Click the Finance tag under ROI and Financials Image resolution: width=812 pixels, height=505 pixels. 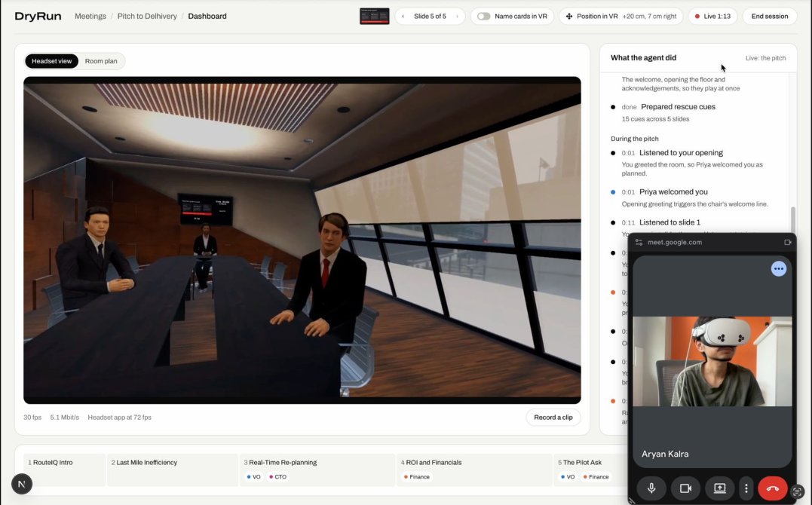click(416, 477)
